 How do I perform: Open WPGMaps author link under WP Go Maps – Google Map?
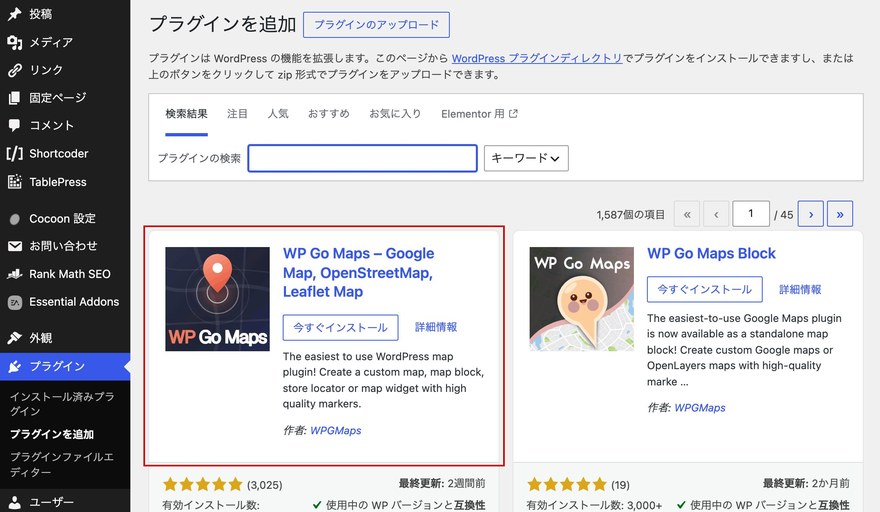tap(336, 431)
